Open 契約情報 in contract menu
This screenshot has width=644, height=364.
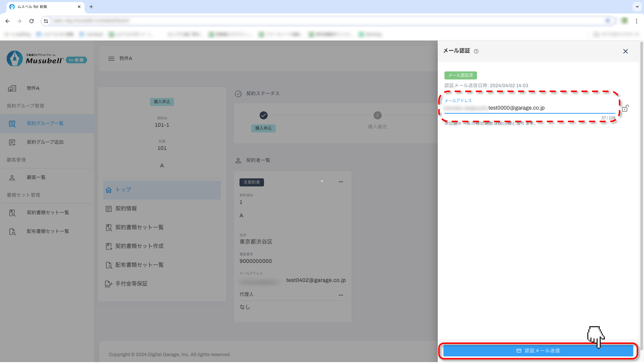coord(126,208)
